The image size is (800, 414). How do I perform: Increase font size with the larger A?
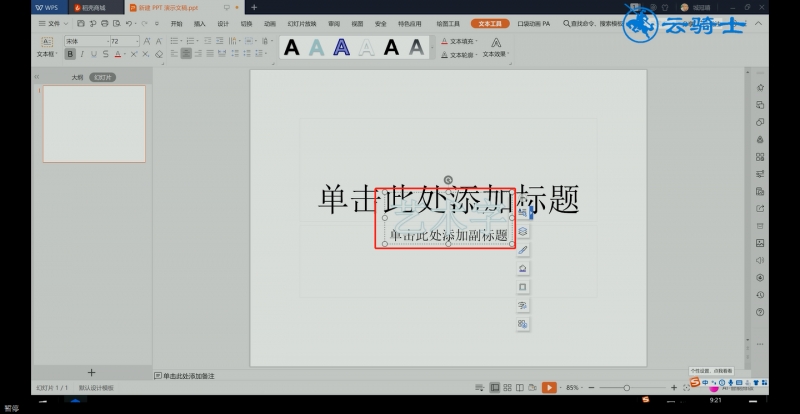(x=147, y=41)
